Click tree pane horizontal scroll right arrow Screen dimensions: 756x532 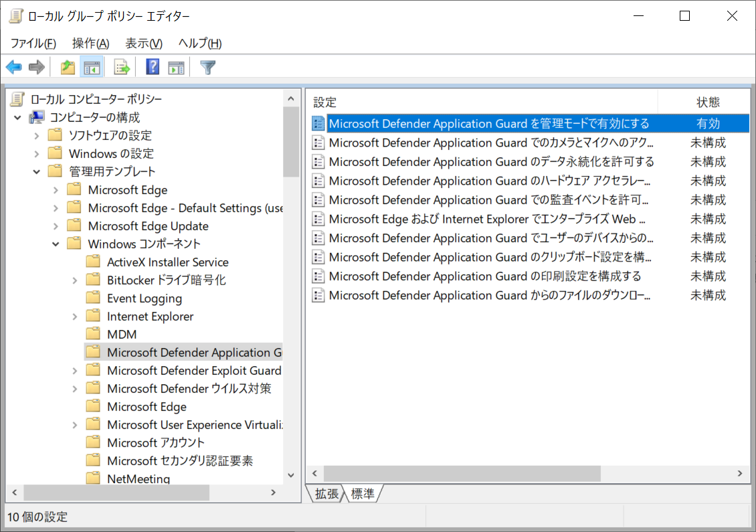[x=274, y=493]
